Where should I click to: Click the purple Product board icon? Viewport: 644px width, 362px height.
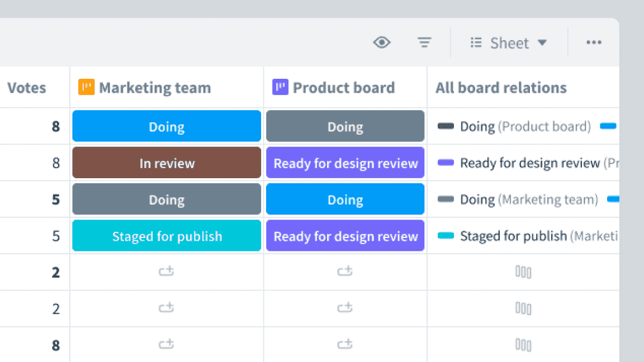click(x=280, y=87)
